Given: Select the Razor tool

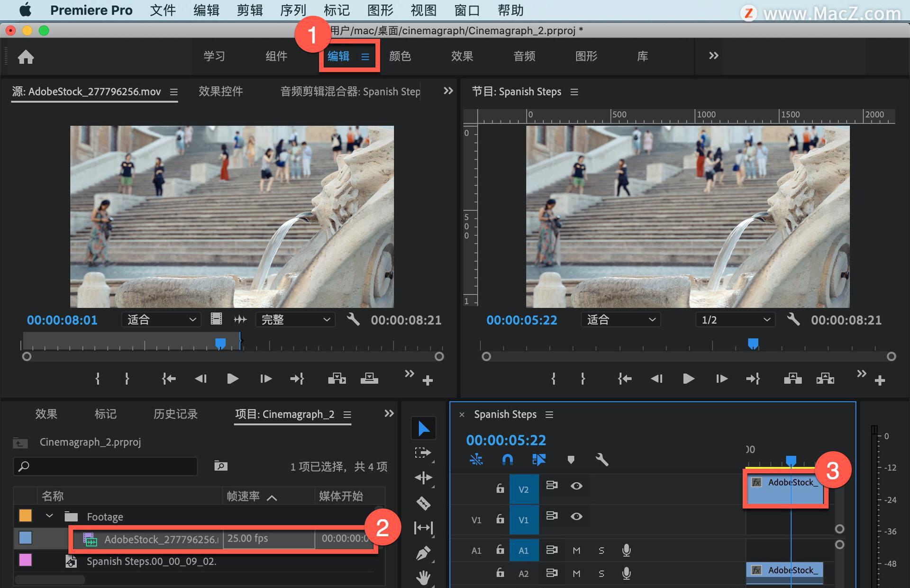Looking at the screenshot, I should tap(423, 503).
